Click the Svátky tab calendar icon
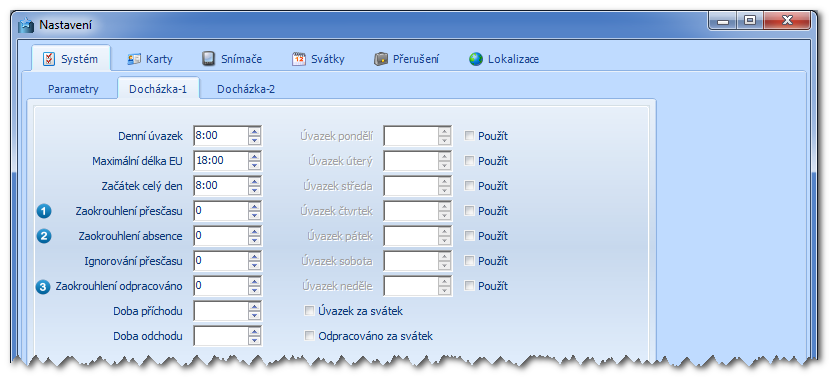This screenshot has width=829, height=383. (299, 59)
